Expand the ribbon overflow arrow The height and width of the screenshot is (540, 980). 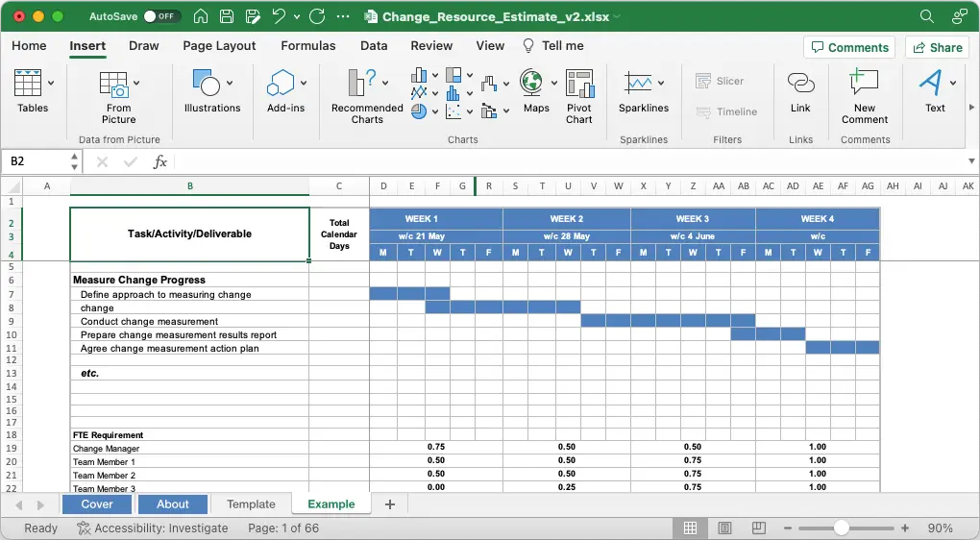click(971, 108)
